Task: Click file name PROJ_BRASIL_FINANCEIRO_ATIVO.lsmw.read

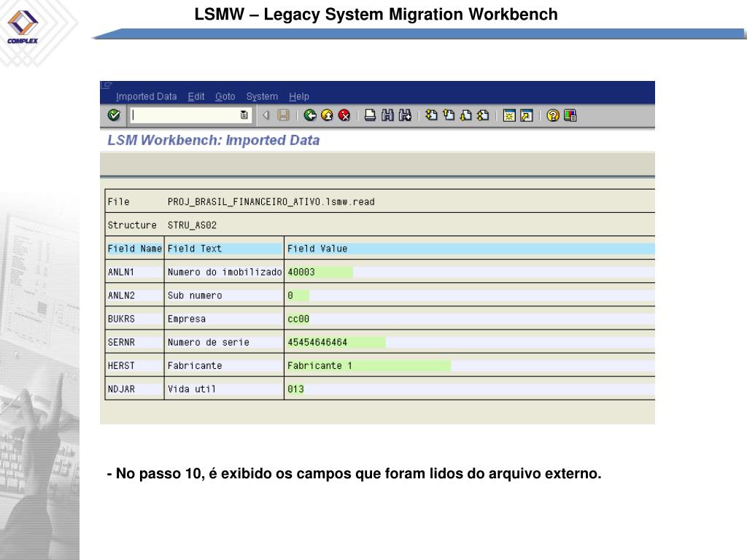Action: tap(271, 202)
